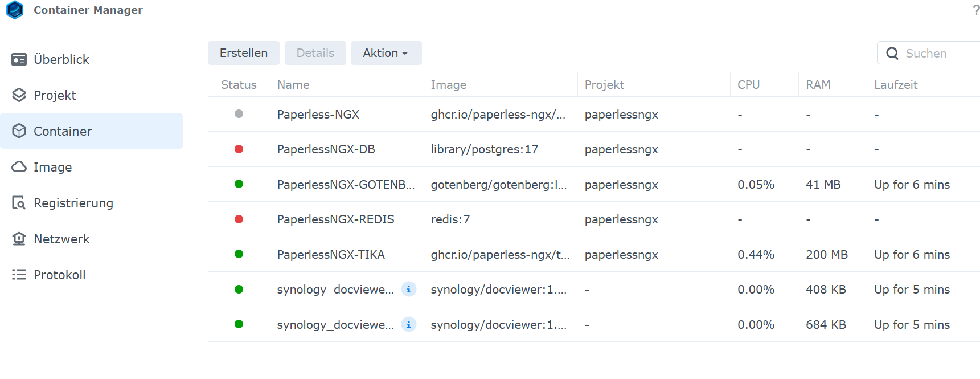Click paperlessngx project in PaperlessNGX-DB row
Image resolution: width=980 pixels, height=379 pixels.
click(621, 149)
